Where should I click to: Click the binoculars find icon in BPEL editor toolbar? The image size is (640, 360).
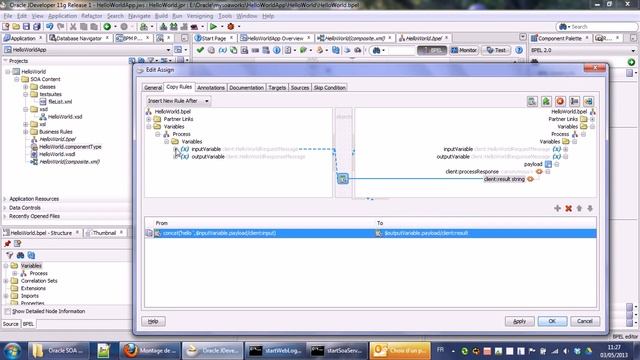[376, 50]
